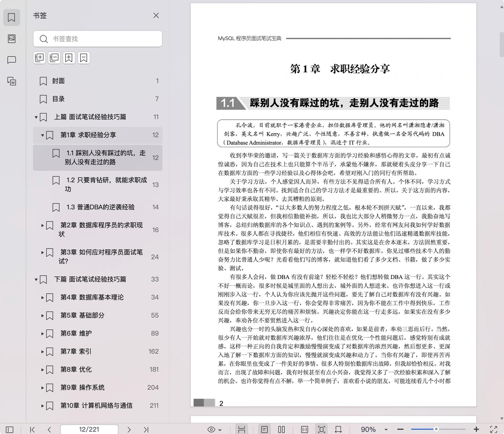Expand 第10章 计算机网络与通信
The width and height of the screenshot is (504, 434).
tap(42, 406)
